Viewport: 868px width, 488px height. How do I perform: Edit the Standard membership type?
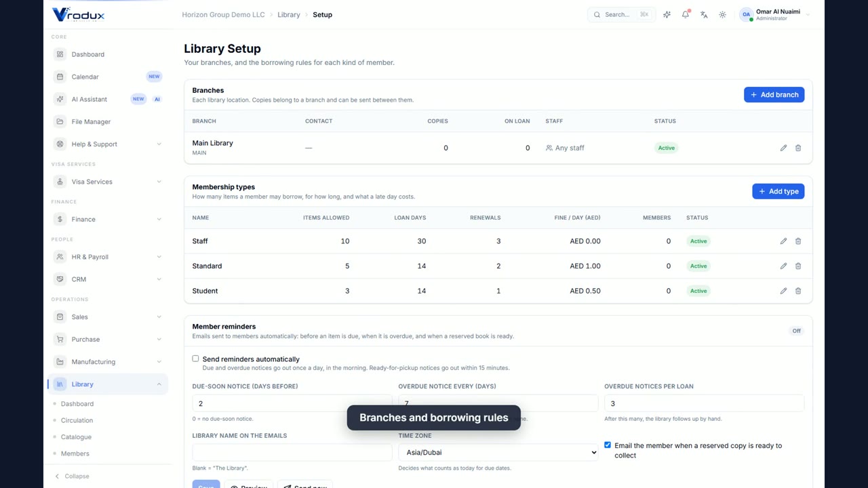click(783, 266)
